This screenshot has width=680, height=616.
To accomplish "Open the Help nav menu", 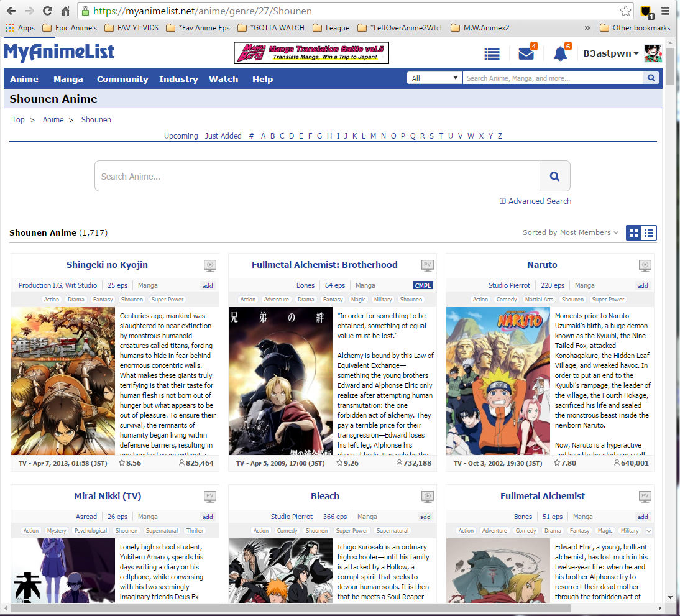I will click(262, 79).
